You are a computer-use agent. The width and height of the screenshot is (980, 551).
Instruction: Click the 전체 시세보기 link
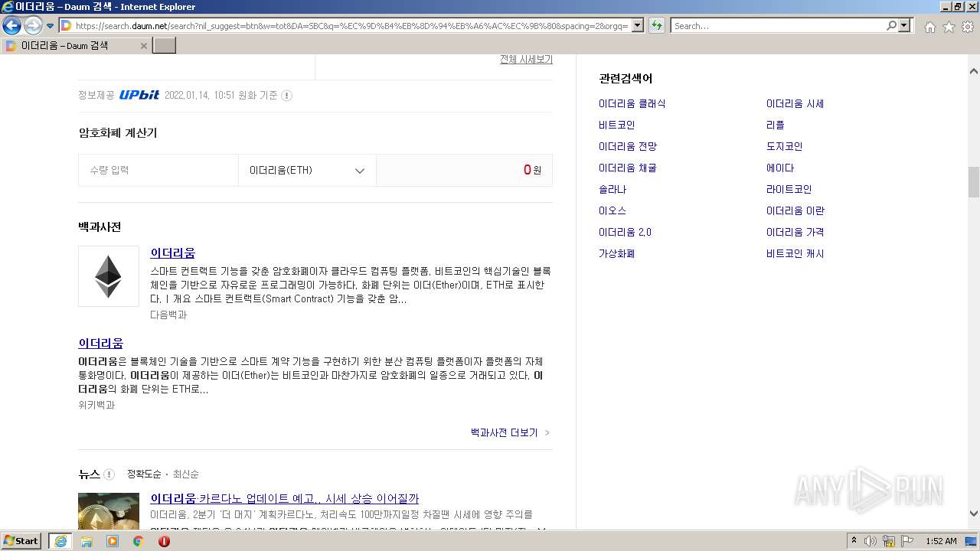pyautogui.click(x=526, y=60)
